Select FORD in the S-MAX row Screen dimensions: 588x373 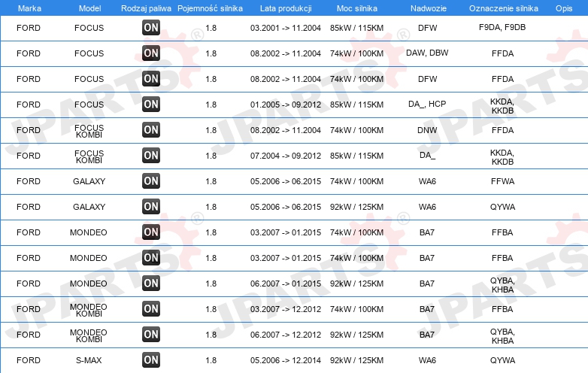(x=29, y=360)
